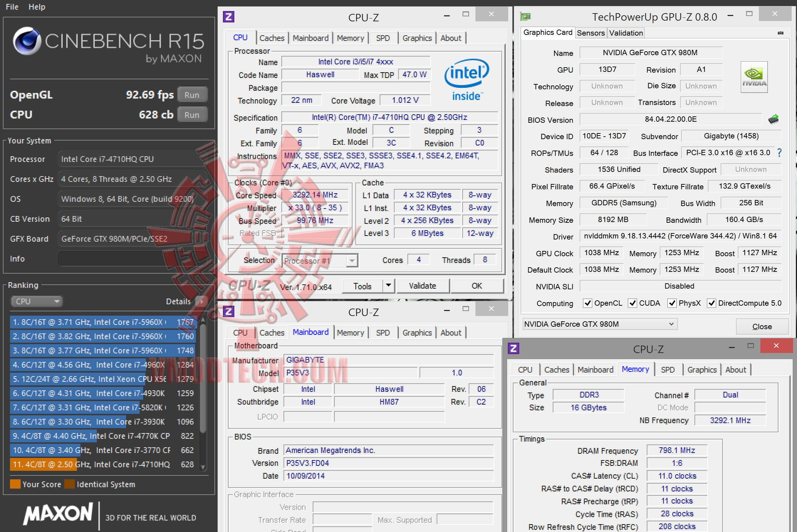Open the NVIDIA GeForce GTX 980M dropdown
The image size is (797, 532).
[x=600, y=324]
